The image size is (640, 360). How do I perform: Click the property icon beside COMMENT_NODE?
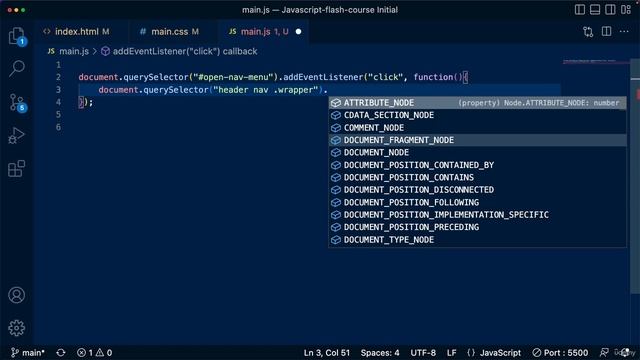[x=336, y=128]
